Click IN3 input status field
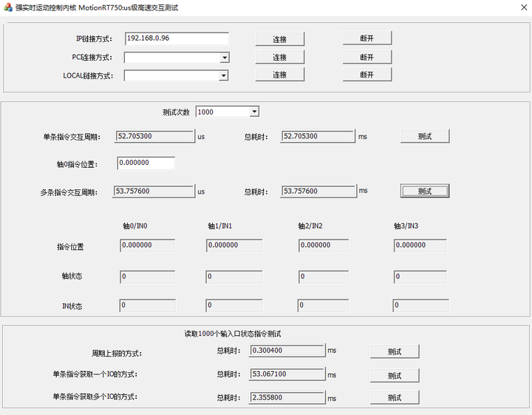Screen dimensions: 532x415 pos(421,306)
